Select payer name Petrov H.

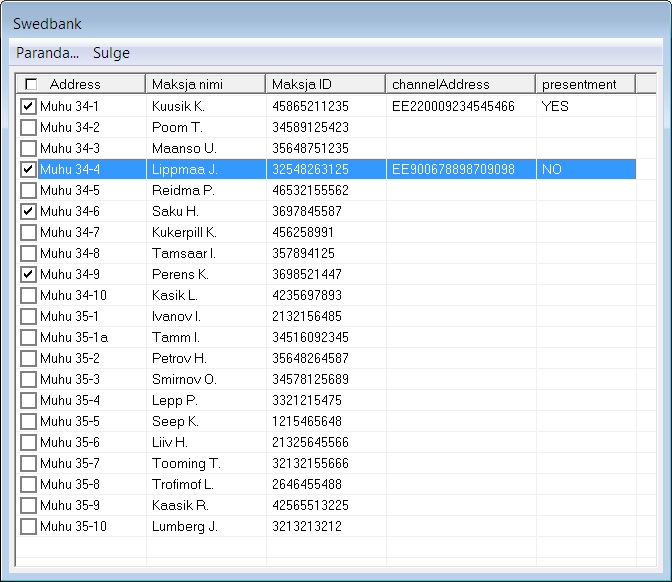click(179, 358)
